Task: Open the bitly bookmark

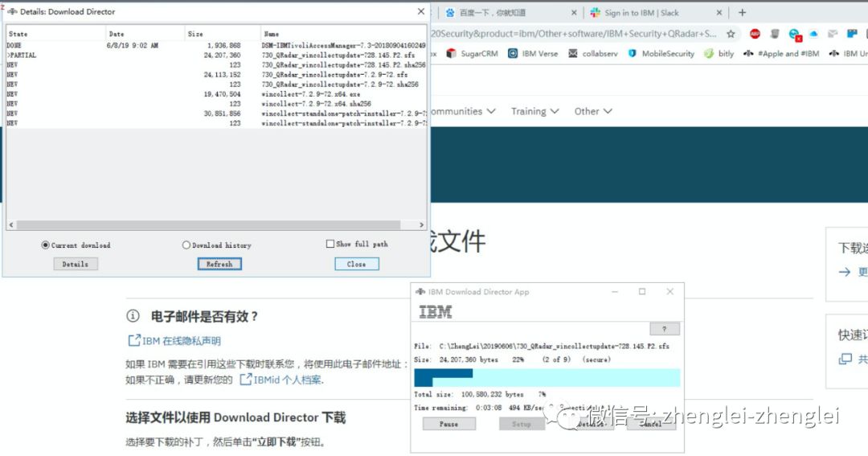Action: 719,54
